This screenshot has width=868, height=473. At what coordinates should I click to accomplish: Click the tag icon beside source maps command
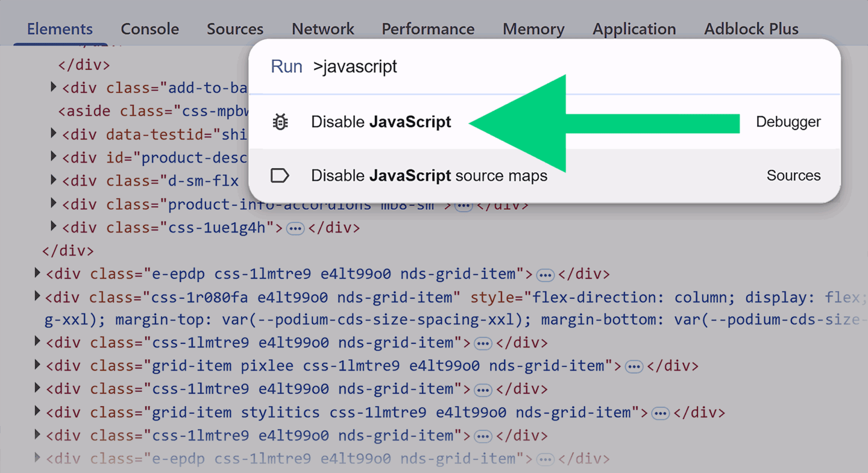[x=280, y=176]
